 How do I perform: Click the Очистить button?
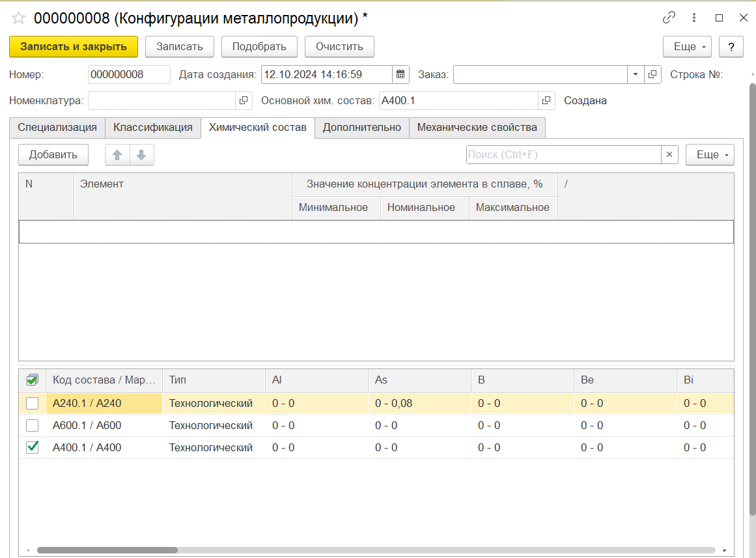tap(339, 47)
